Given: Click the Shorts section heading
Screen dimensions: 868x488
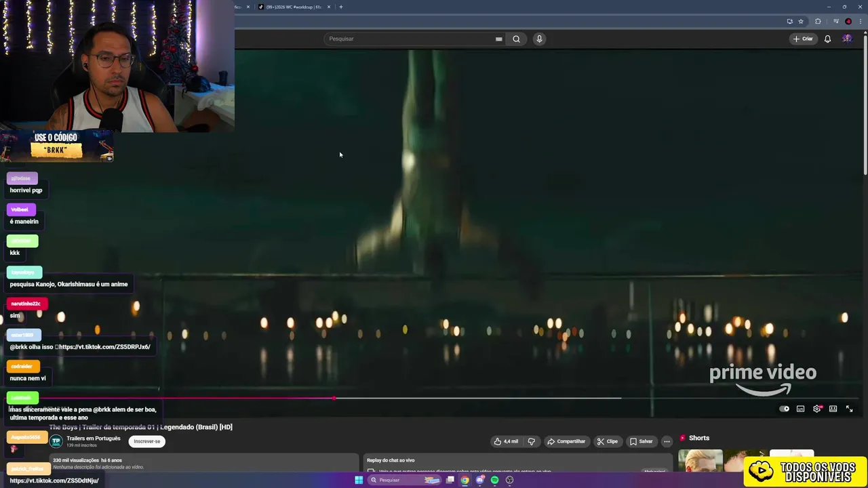Looking at the screenshot, I should [698, 438].
